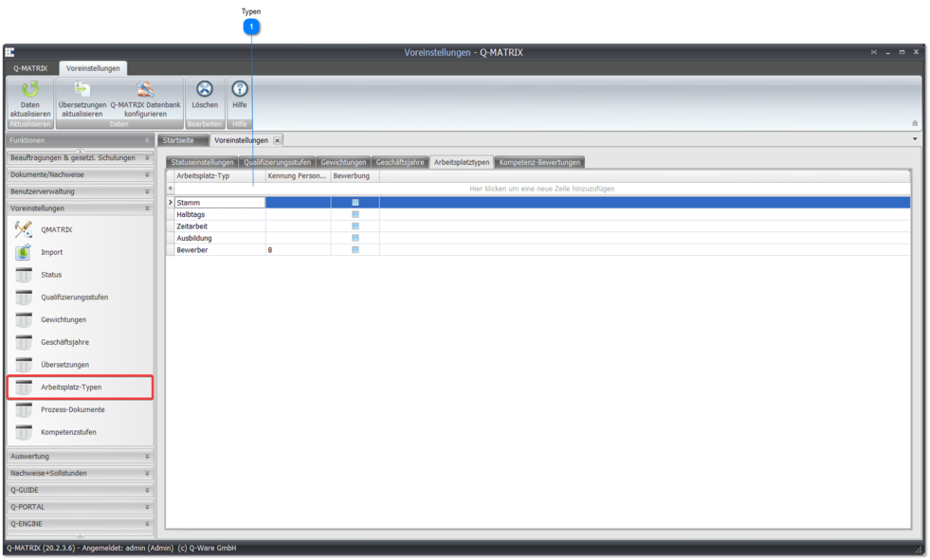
Task: Click the Kompetenzstufen table icon
Action: (24, 432)
